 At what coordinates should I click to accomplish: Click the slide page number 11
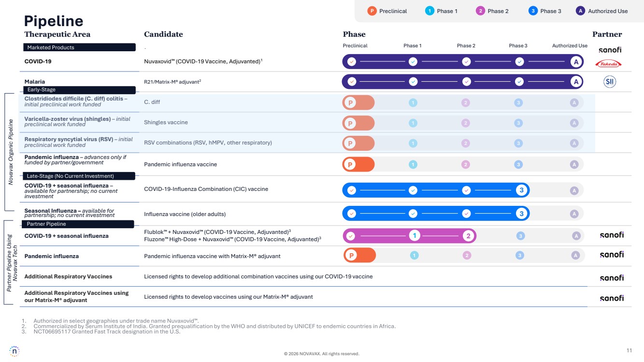(x=629, y=350)
